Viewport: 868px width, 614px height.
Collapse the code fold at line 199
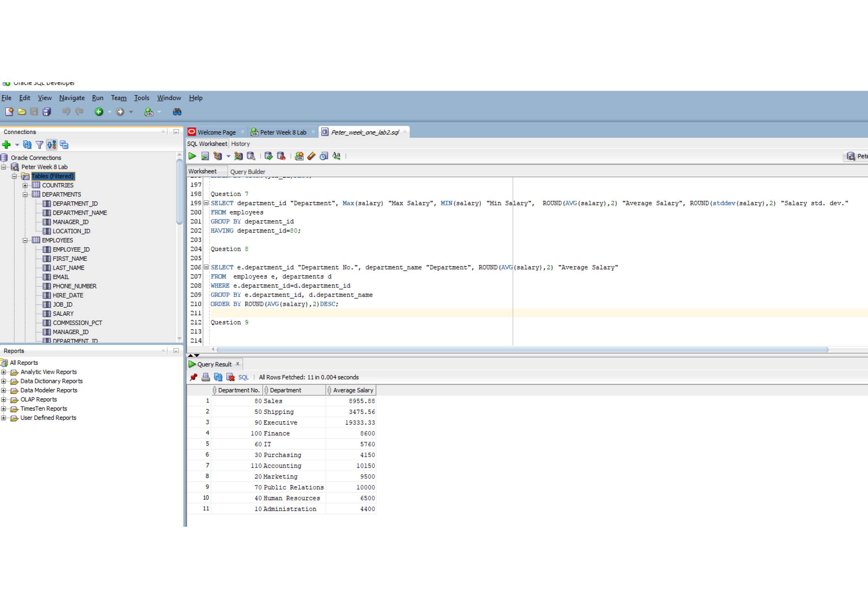click(x=206, y=203)
